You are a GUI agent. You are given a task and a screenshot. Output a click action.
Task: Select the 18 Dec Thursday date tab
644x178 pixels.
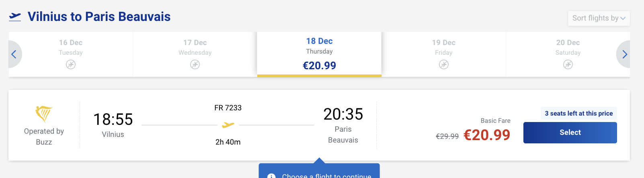(319, 54)
